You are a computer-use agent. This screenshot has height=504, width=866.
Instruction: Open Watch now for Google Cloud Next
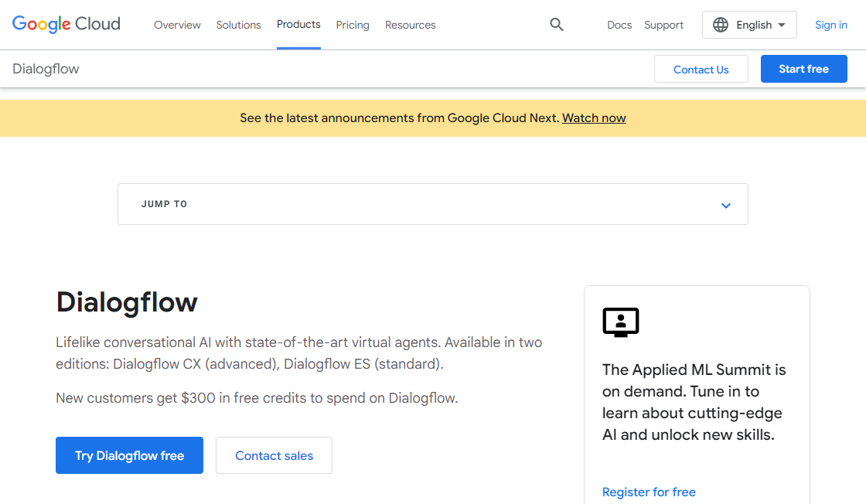[593, 117]
